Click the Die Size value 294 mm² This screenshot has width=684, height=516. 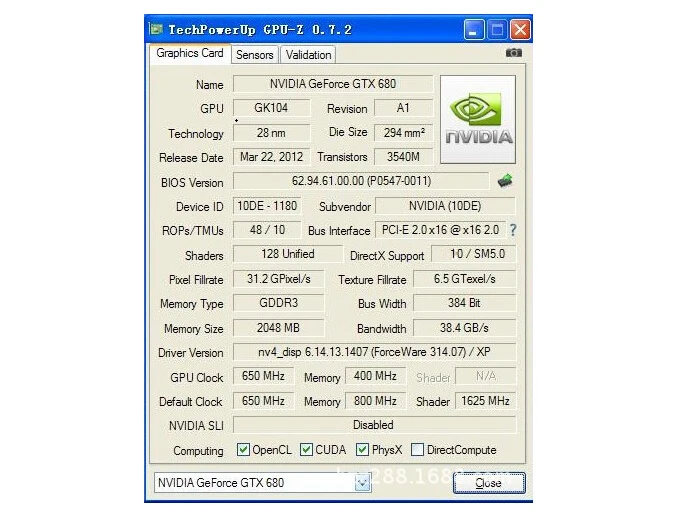404,133
